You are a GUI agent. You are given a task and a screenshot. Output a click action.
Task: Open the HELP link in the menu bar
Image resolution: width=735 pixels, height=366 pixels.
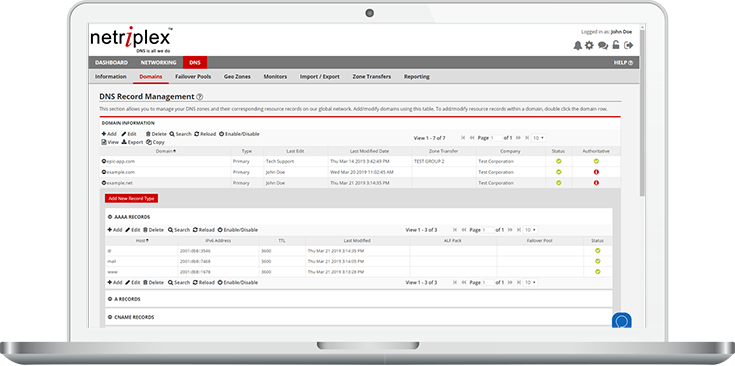click(623, 63)
